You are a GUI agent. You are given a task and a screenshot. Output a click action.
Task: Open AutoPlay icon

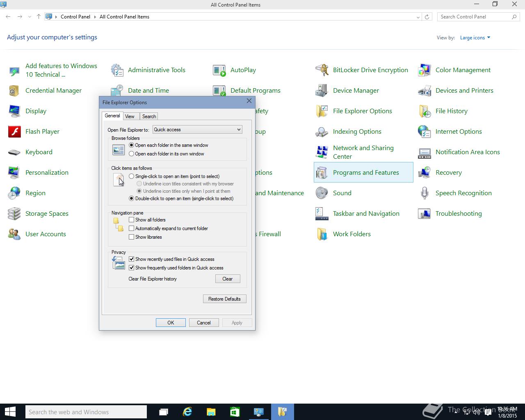[x=219, y=70]
